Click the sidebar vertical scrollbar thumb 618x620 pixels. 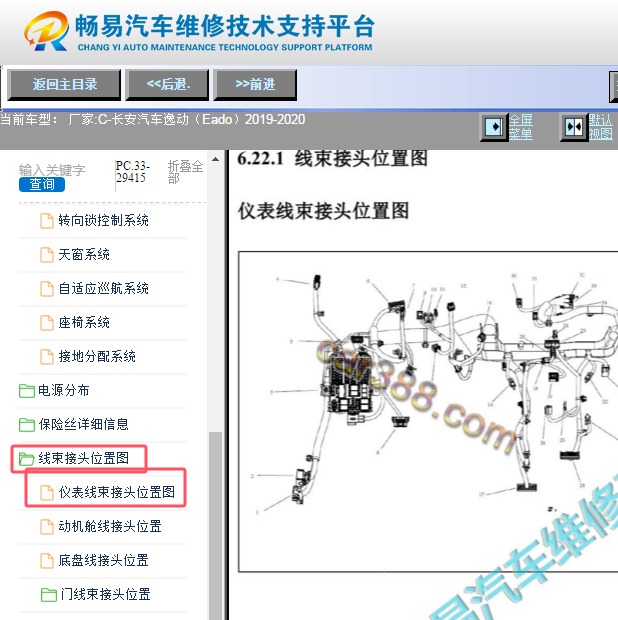(x=215, y=526)
